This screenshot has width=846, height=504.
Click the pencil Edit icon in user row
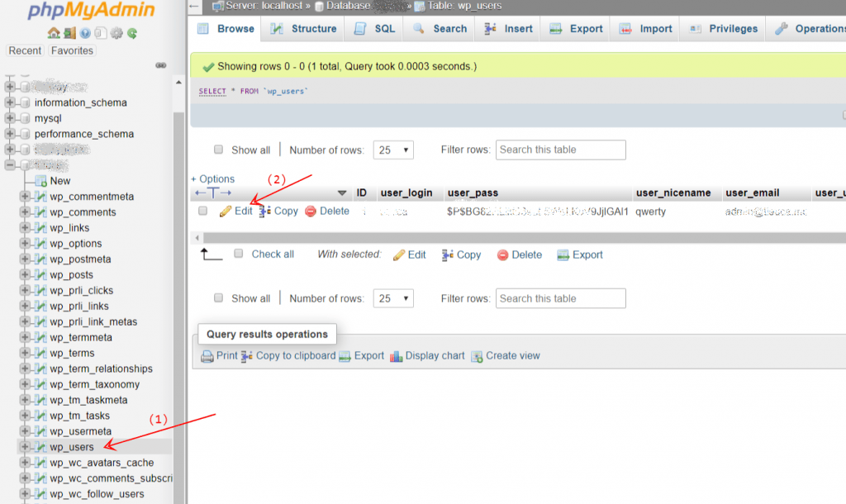point(226,212)
